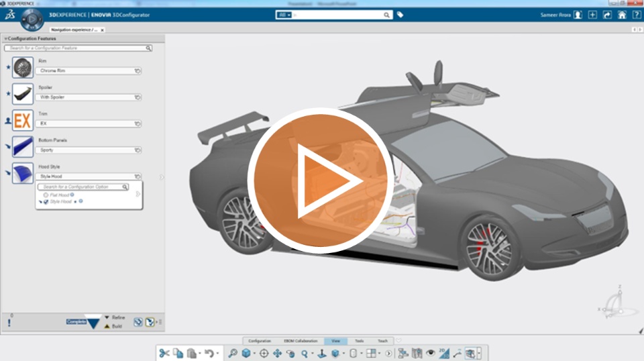Open the Spoiler dropdown showing With Spoiler

click(x=88, y=97)
